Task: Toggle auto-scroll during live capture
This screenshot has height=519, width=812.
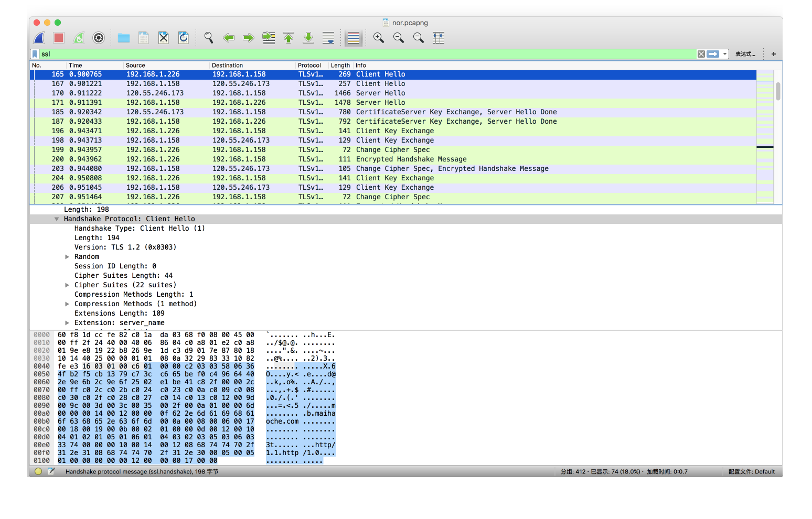Action: coord(328,38)
